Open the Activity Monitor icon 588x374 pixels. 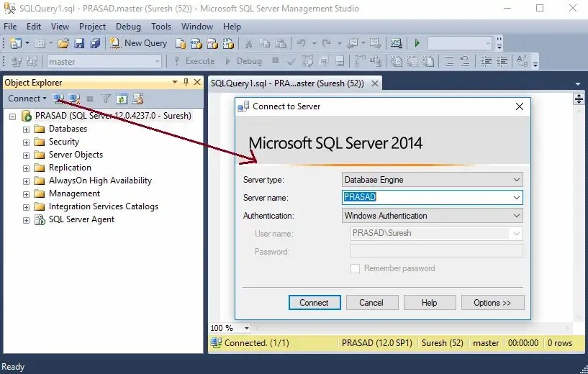[397, 43]
